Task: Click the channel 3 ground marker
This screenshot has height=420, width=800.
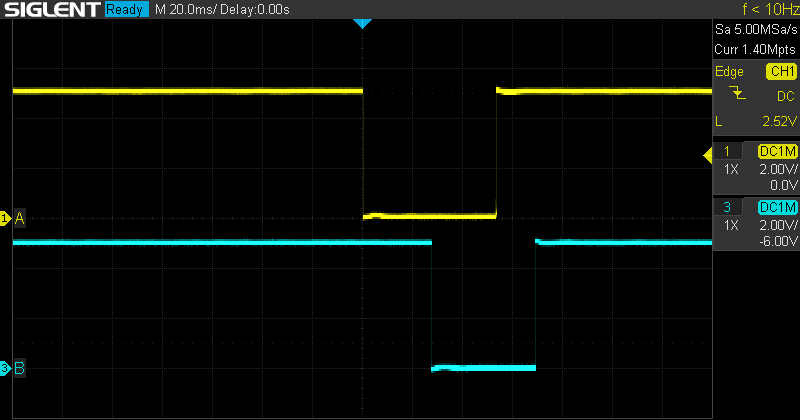Action: coord(5,369)
